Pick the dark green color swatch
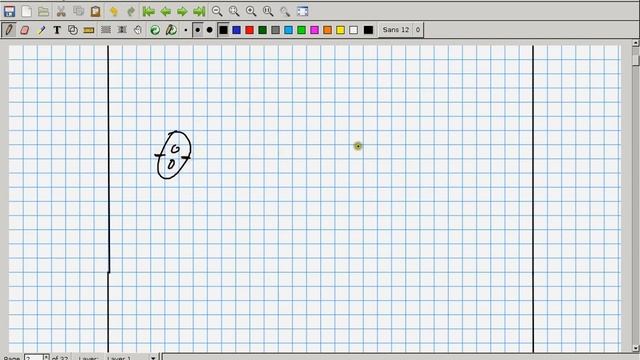Viewport: 640px width, 360px height. [x=262, y=30]
